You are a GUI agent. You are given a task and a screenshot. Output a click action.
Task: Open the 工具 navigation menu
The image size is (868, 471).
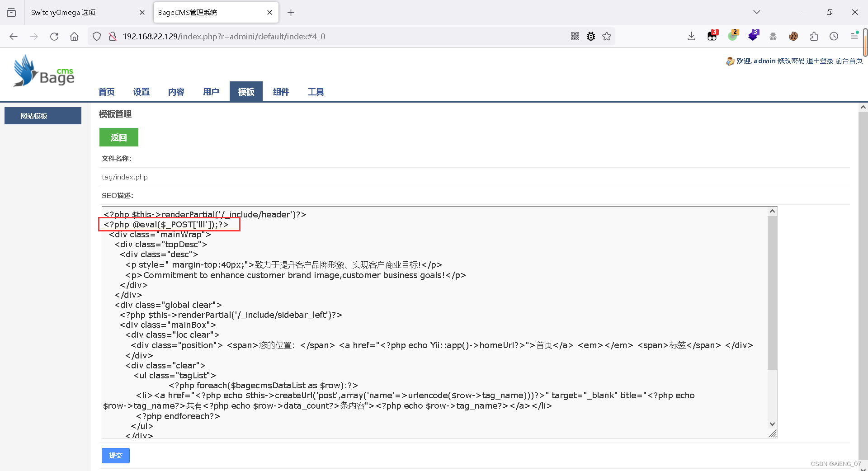(x=316, y=92)
